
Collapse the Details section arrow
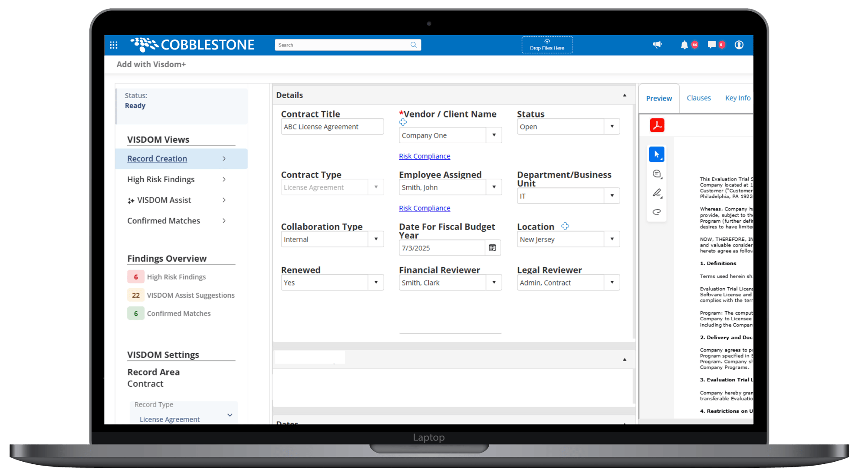pyautogui.click(x=625, y=95)
